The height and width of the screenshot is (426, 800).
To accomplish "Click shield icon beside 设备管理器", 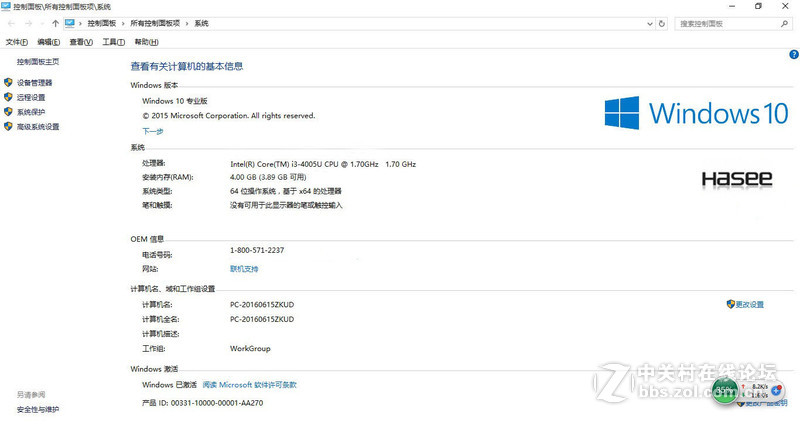I will pyautogui.click(x=8, y=82).
